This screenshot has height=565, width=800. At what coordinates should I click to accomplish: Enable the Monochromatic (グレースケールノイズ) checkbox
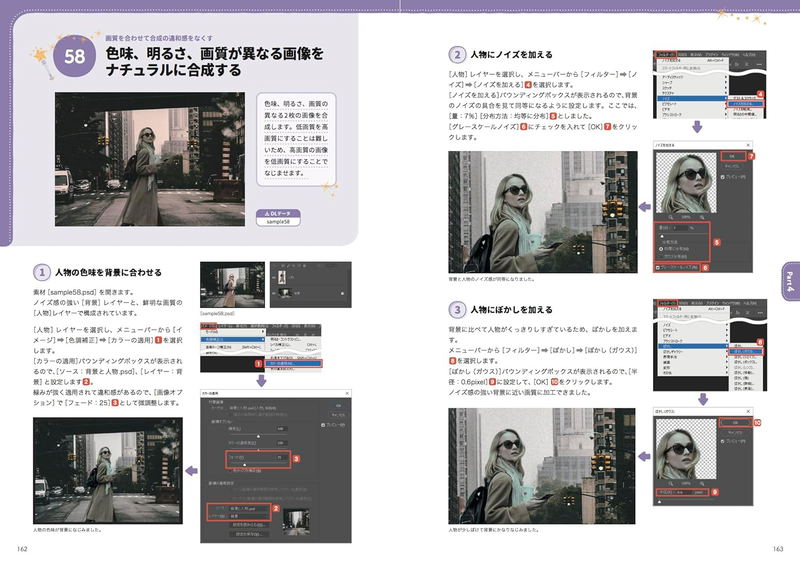click(658, 267)
